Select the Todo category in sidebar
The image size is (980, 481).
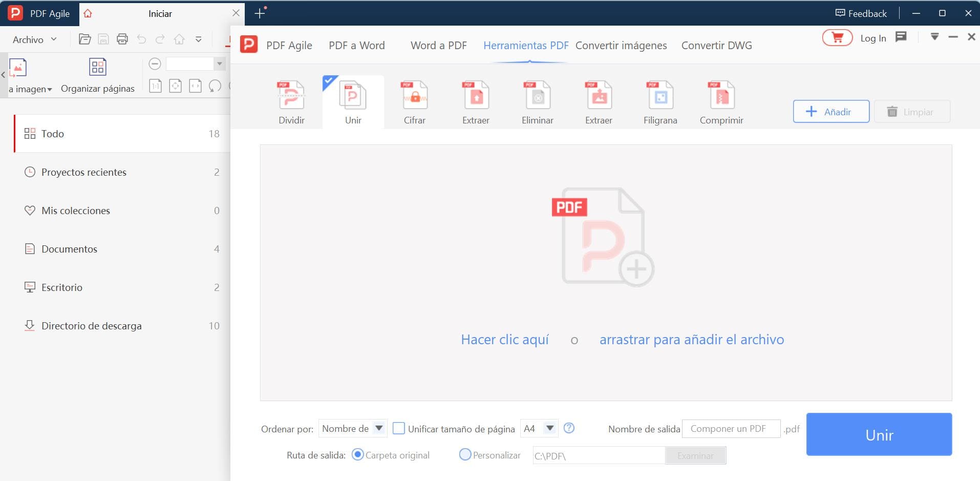(x=122, y=134)
